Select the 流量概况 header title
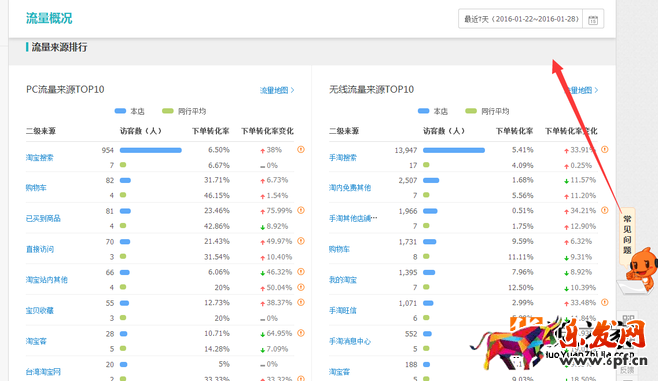Image resolution: width=658 pixels, height=381 pixels. pos(49,18)
